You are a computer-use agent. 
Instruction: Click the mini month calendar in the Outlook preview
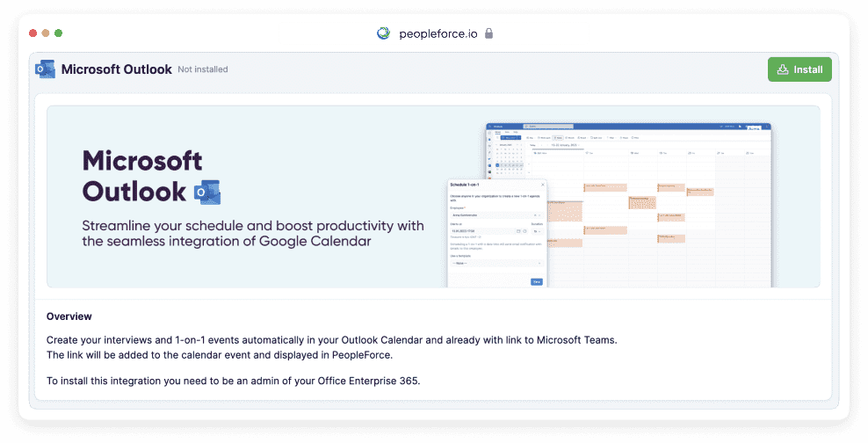pyautogui.click(x=509, y=156)
